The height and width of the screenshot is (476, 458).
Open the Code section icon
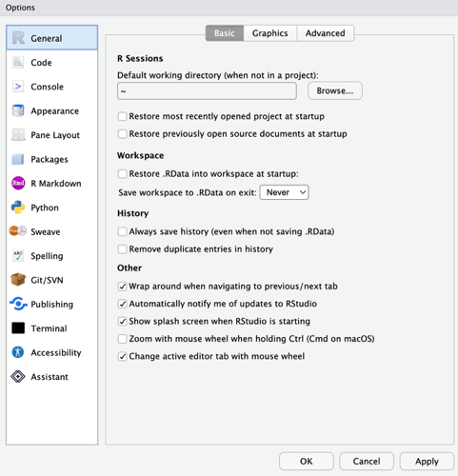pyautogui.click(x=18, y=63)
